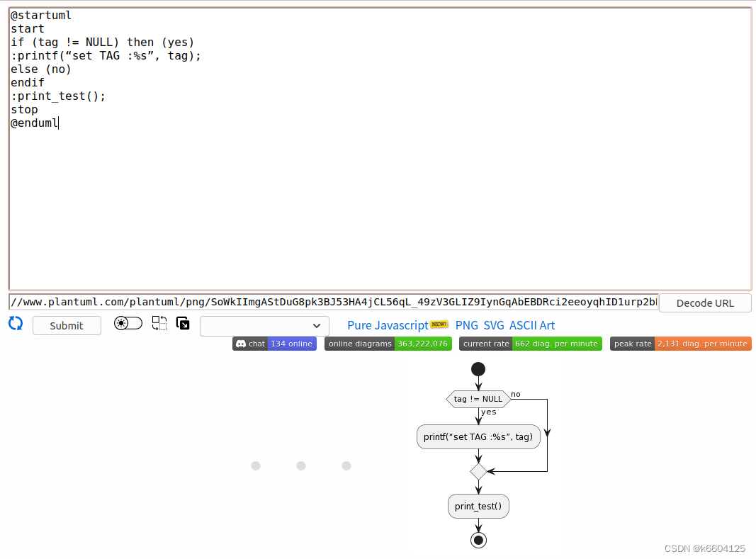
Task: Click the open-in-window arrow icon
Action: tap(184, 323)
